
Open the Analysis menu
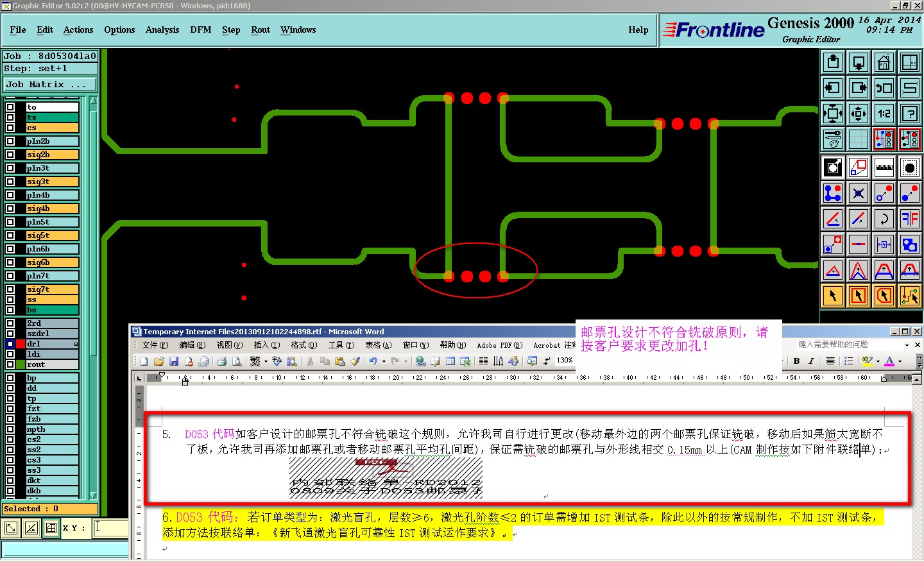tap(162, 30)
